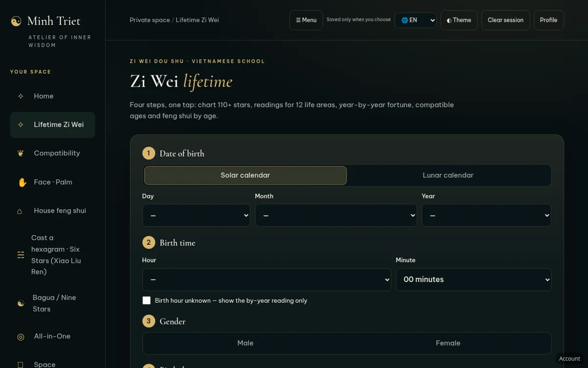Click the star icon next to Home

21,96
